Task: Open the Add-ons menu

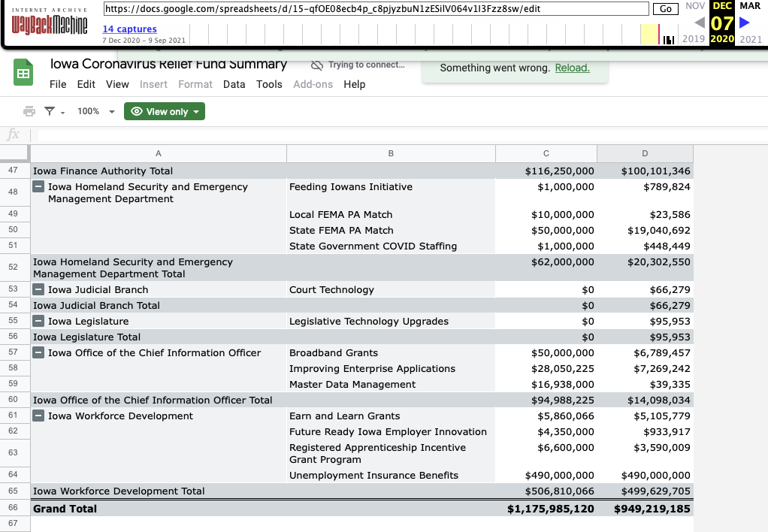Action: (x=313, y=84)
